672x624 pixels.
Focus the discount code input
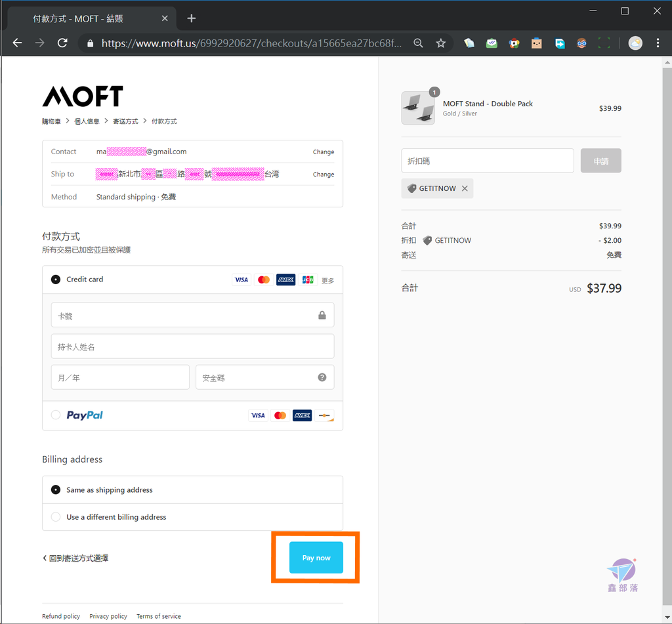pyautogui.click(x=488, y=161)
